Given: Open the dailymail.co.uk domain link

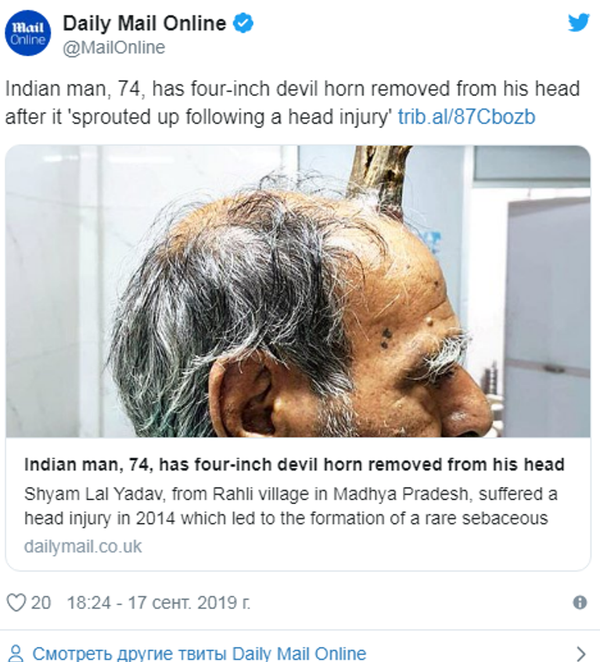Looking at the screenshot, I should [x=83, y=546].
